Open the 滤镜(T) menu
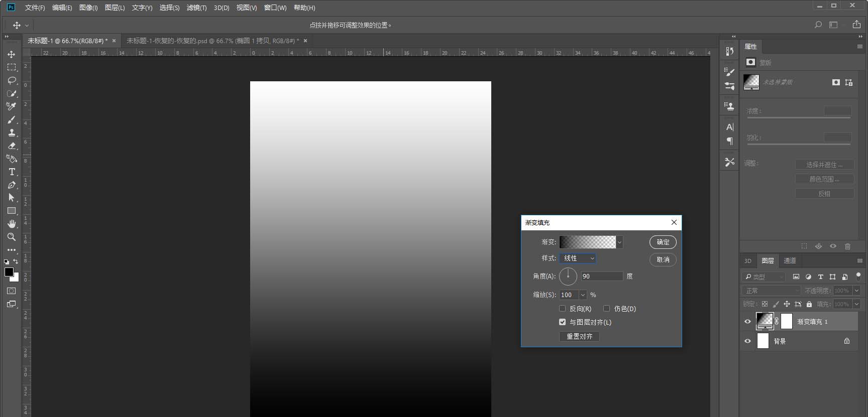Screen dimensions: 868x417 (x=196, y=8)
